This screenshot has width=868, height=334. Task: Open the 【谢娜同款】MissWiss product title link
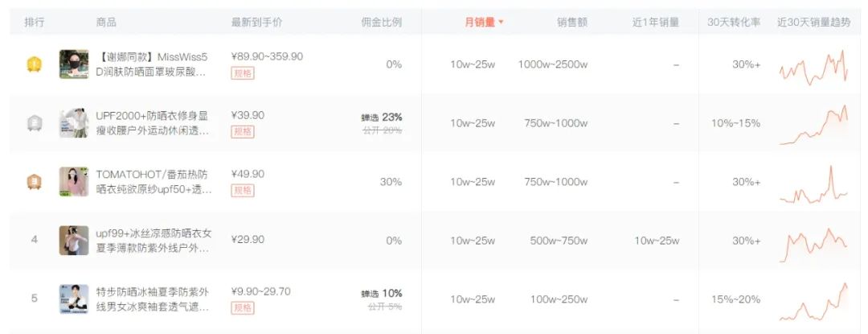point(151,64)
